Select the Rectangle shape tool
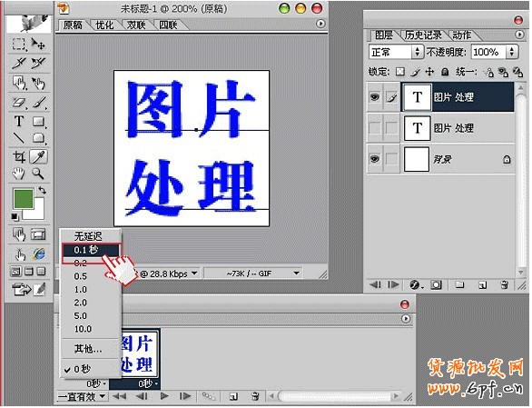Screen dimensions: 532x408 point(38,121)
